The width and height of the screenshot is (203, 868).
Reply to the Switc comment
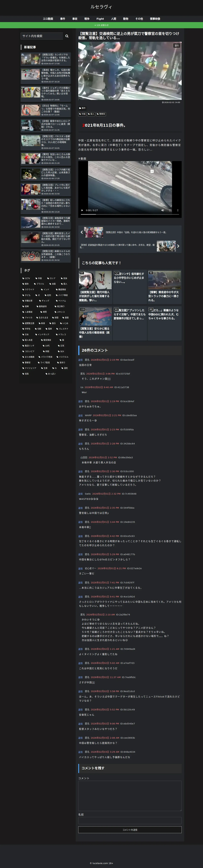pos(80,494)
